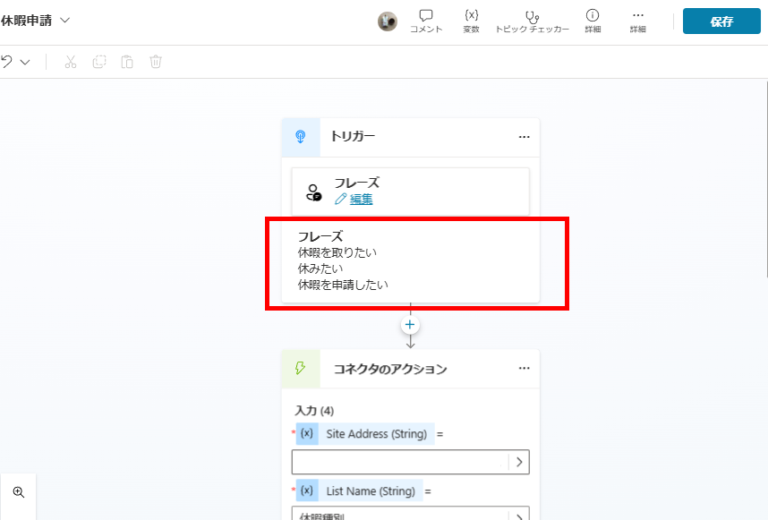Open the 変数 (variables) panel
This screenshot has width=768, height=520.
tap(471, 21)
